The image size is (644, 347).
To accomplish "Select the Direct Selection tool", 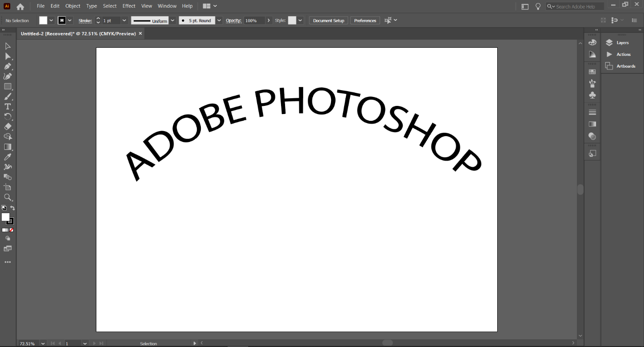I will tap(8, 56).
